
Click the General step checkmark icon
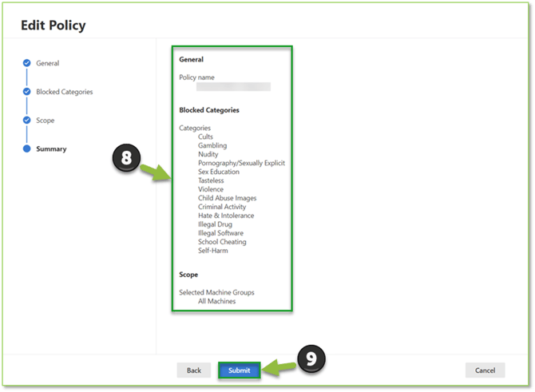pyautogui.click(x=26, y=63)
